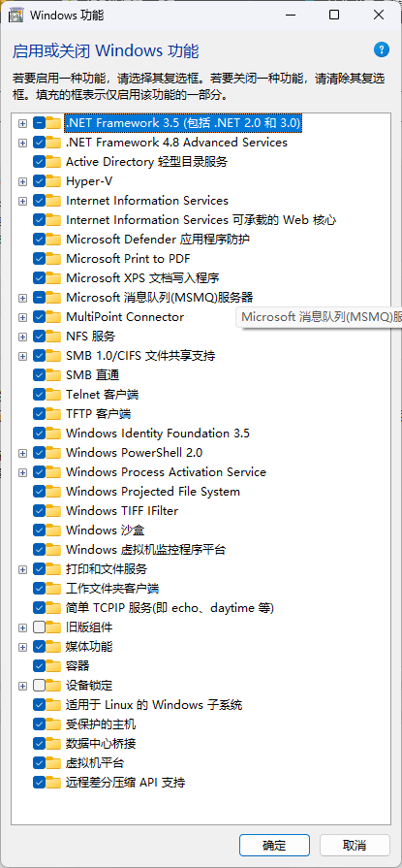Click the folder icon next to 虚拟机平台
The image size is (402, 868).
point(53,763)
